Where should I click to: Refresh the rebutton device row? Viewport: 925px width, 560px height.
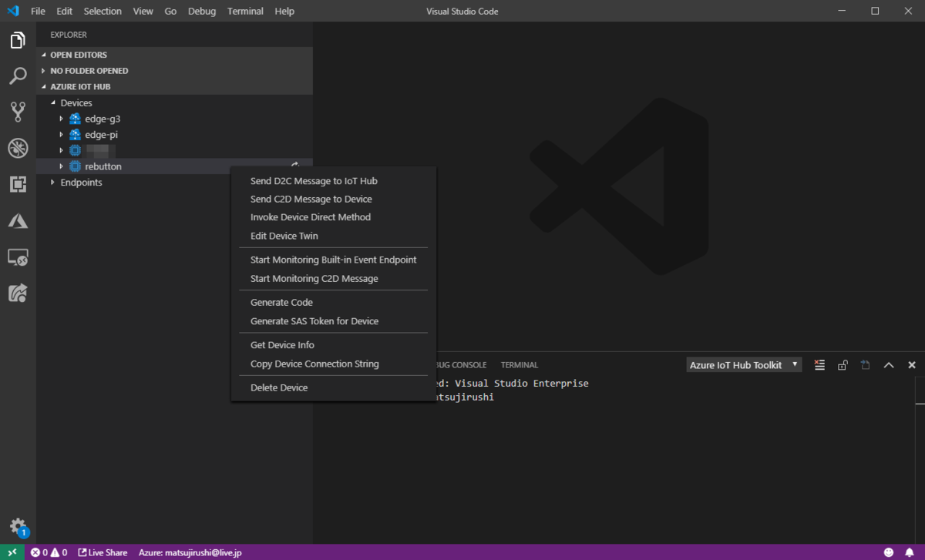pos(295,166)
